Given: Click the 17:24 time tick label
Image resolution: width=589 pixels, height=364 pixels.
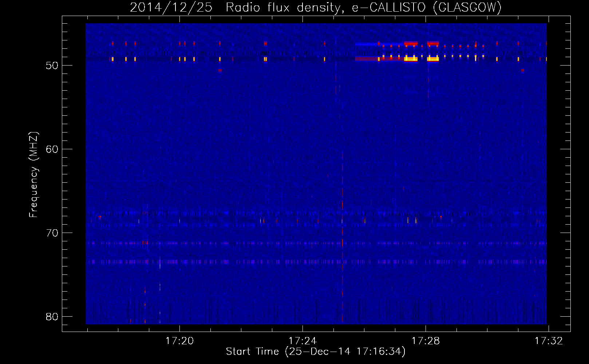Looking at the screenshot, I should point(303,341).
